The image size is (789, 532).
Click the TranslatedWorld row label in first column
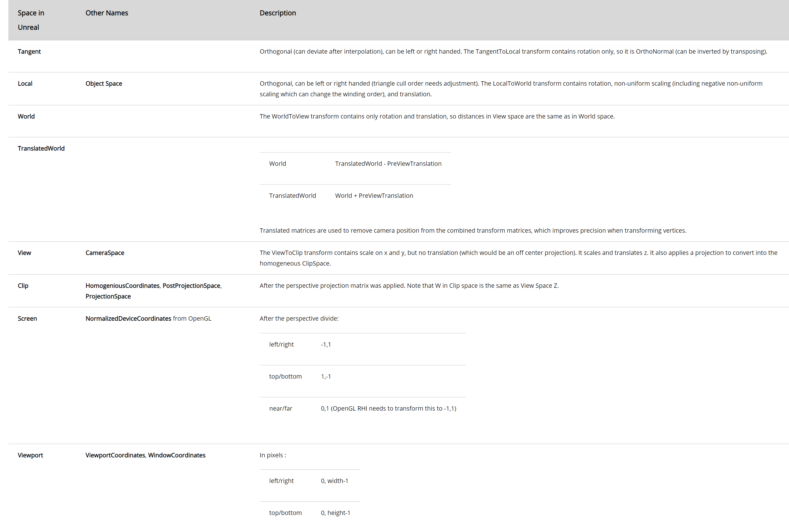pos(41,148)
